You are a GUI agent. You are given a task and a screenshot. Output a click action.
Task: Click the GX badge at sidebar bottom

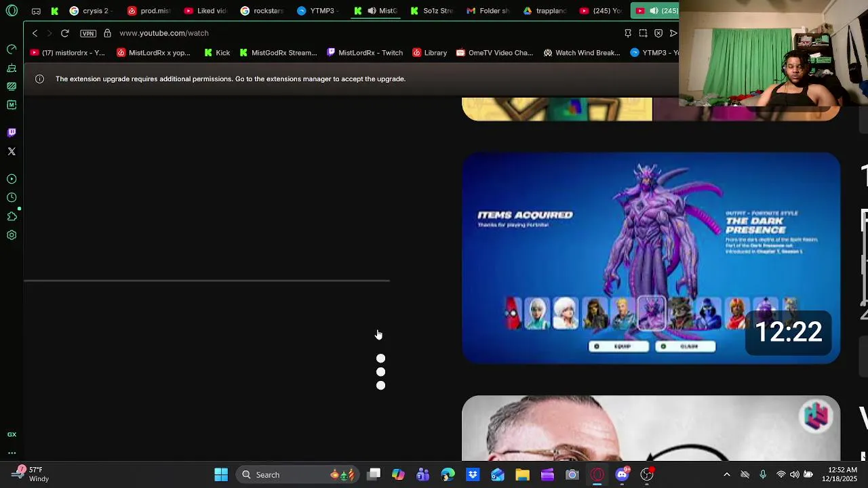pyautogui.click(x=12, y=434)
